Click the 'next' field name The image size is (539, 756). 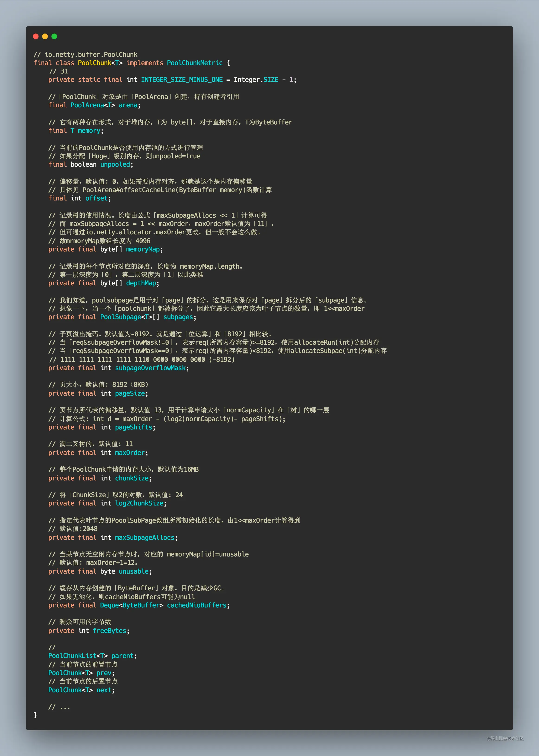[104, 690]
